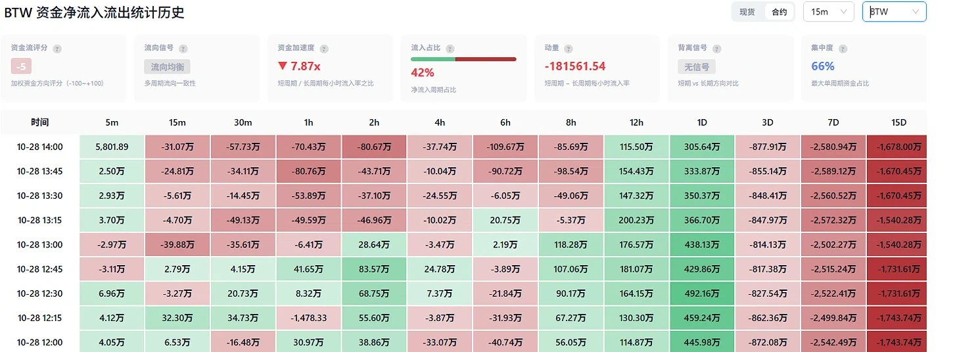980x352 pixels.
Task: Click help icon next to 集中度
Action: 843,49
